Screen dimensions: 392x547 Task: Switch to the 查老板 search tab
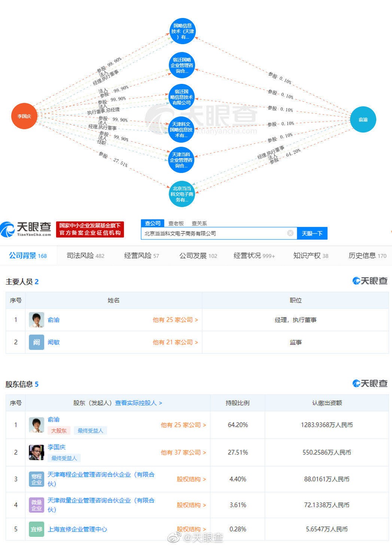point(176,224)
